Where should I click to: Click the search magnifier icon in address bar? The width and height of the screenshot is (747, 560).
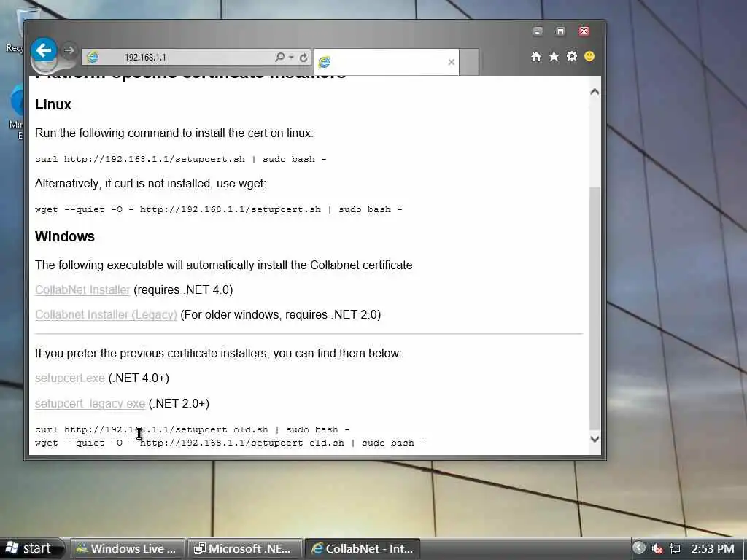(x=279, y=57)
